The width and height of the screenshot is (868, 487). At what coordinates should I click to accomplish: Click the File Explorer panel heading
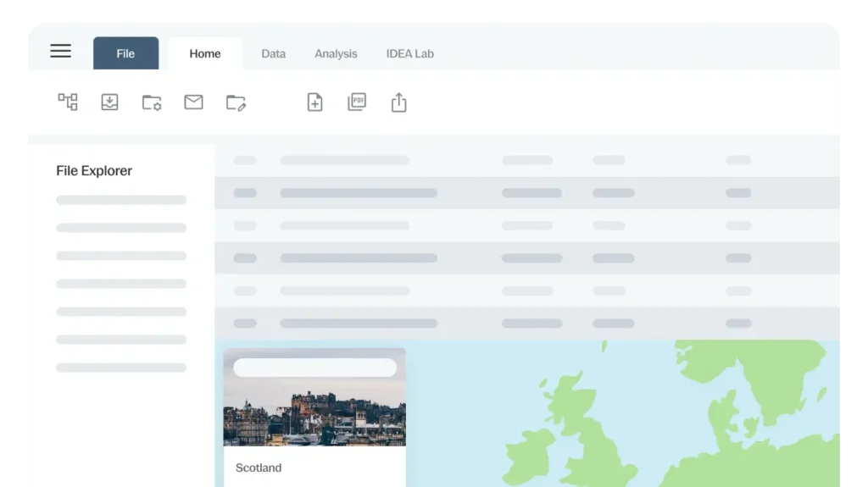coord(94,170)
